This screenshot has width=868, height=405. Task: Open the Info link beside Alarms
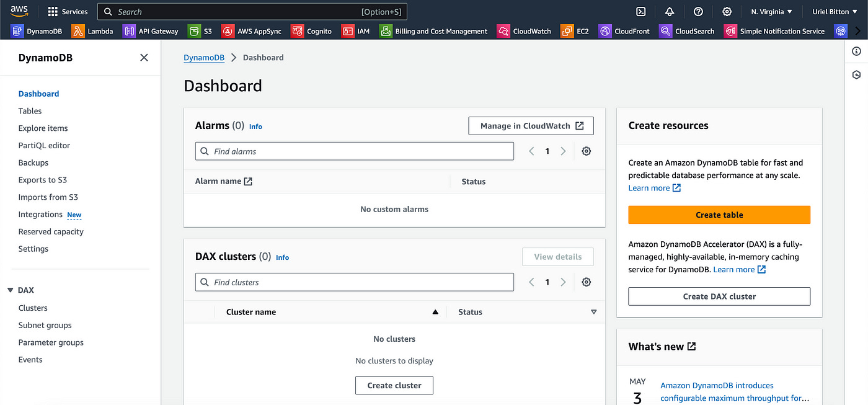click(x=255, y=127)
